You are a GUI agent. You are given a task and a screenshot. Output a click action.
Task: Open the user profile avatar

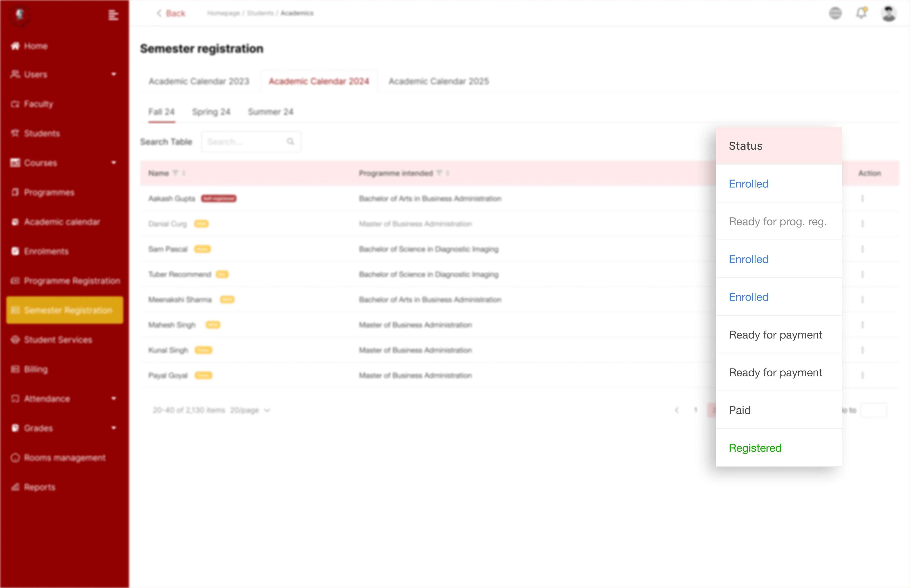(x=889, y=13)
